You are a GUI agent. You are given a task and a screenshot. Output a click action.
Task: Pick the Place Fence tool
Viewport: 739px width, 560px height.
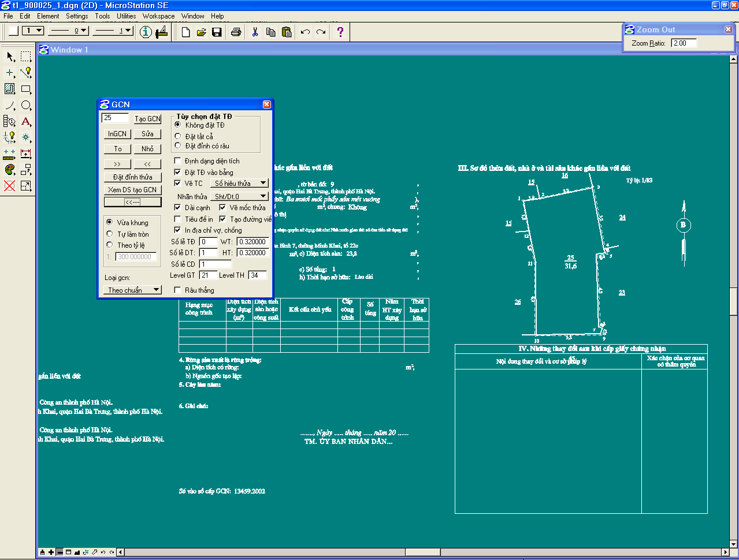click(26, 57)
